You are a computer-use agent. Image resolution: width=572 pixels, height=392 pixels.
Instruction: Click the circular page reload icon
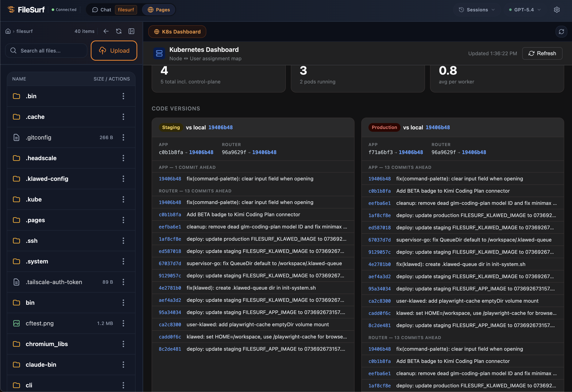tap(561, 32)
